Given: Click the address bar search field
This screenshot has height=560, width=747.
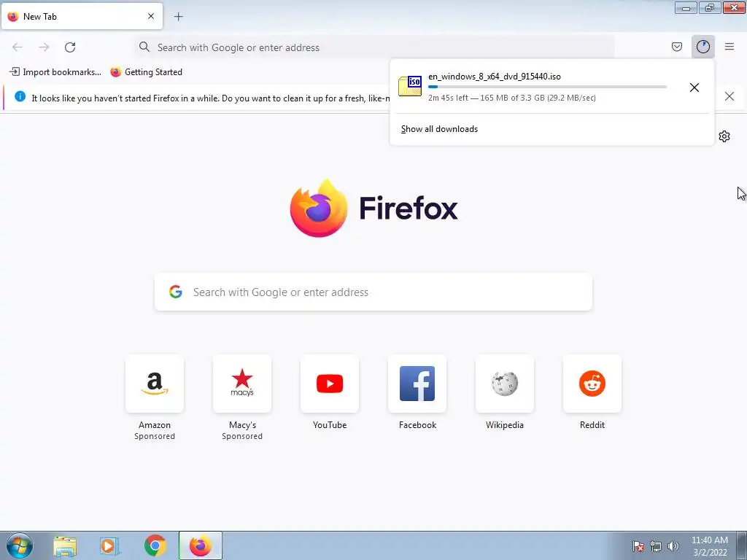Looking at the screenshot, I should pyautogui.click(x=374, y=47).
